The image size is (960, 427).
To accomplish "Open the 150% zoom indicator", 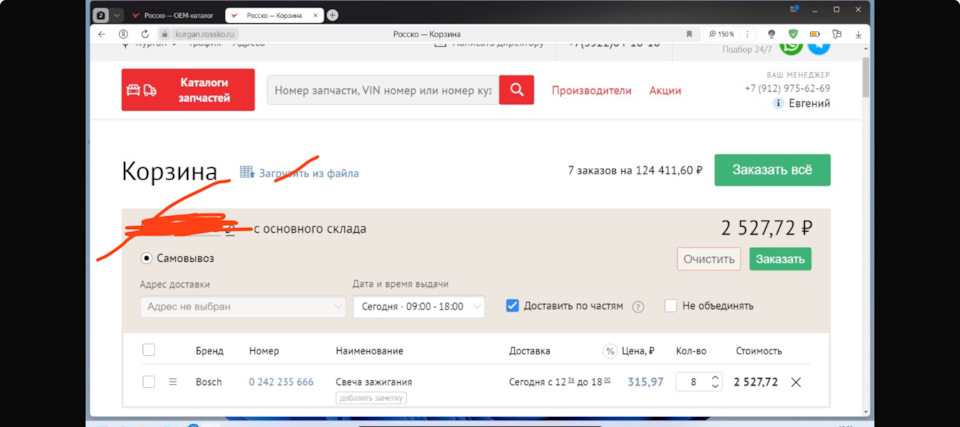I will (722, 34).
